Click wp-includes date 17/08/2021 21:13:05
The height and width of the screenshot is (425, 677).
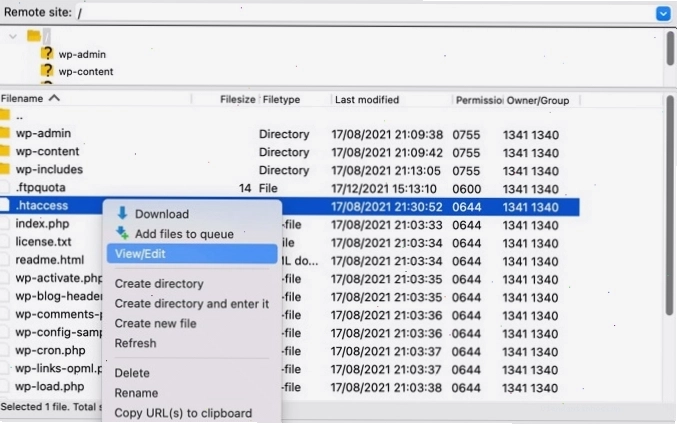pyautogui.click(x=386, y=171)
